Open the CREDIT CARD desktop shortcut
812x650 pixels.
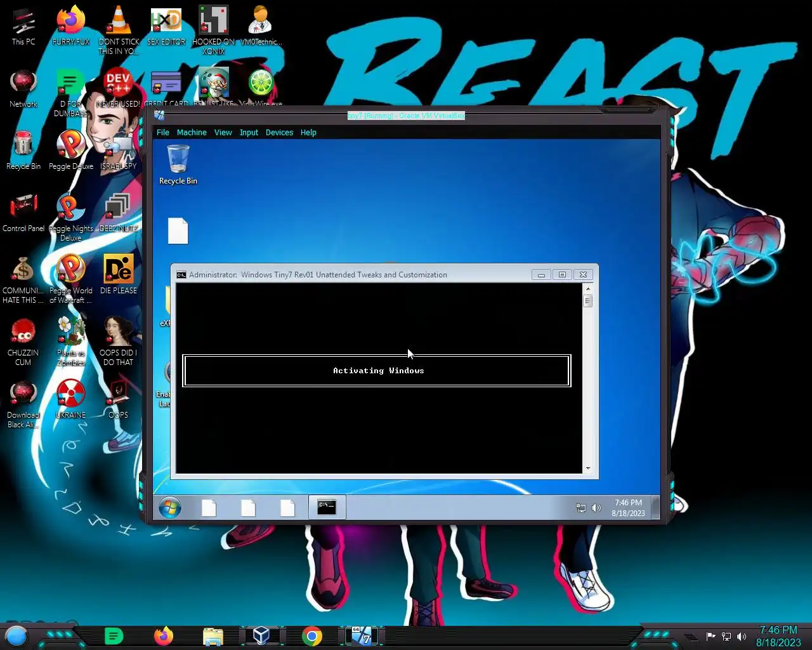166,87
